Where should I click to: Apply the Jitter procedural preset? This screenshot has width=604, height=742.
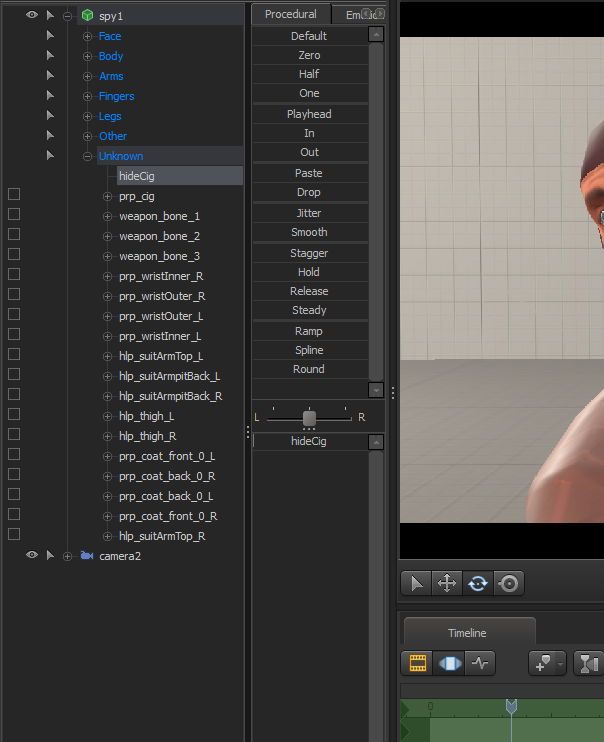[310, 213]
